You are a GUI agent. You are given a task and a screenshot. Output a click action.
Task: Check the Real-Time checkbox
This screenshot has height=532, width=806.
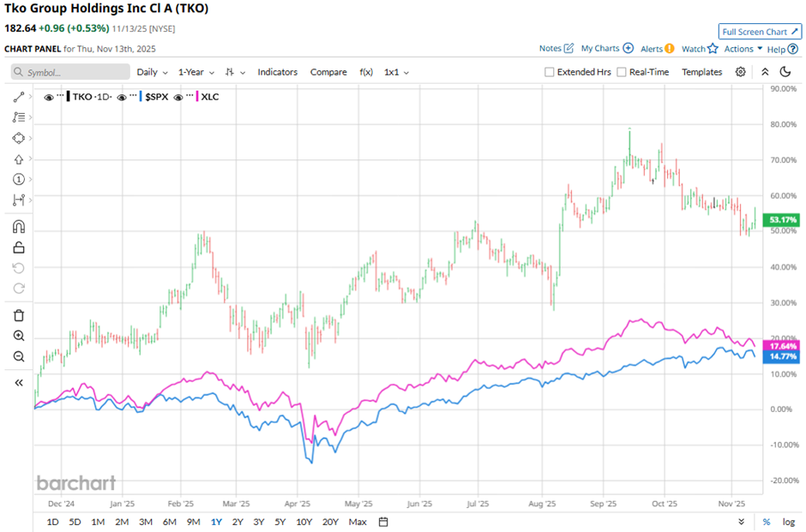(622, 73)
